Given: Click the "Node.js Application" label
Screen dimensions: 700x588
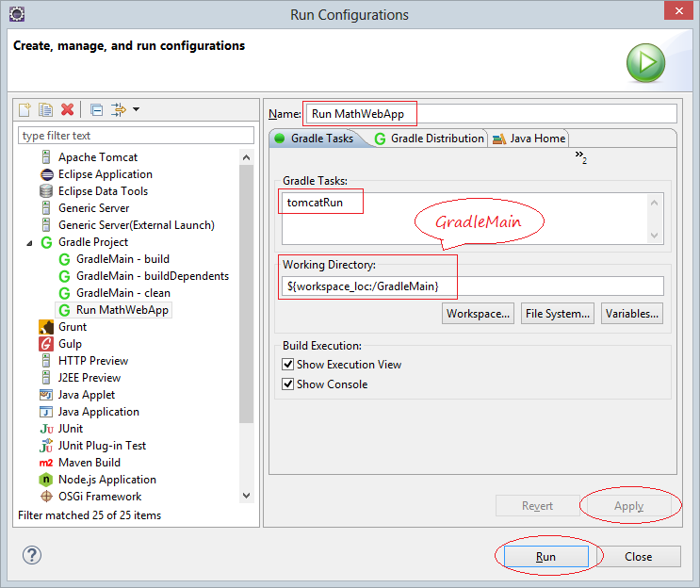Looking at the screenshot, I should click(x=107, y=480).
